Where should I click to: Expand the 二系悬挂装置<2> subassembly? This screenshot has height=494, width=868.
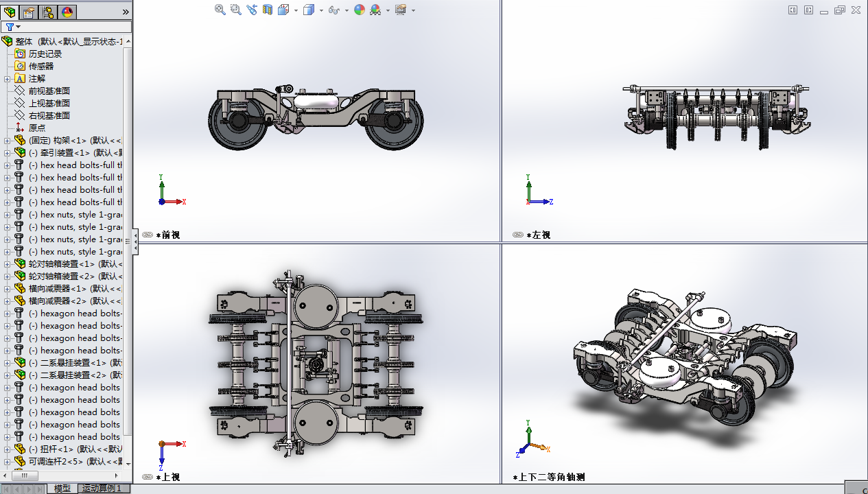[7, 375]
